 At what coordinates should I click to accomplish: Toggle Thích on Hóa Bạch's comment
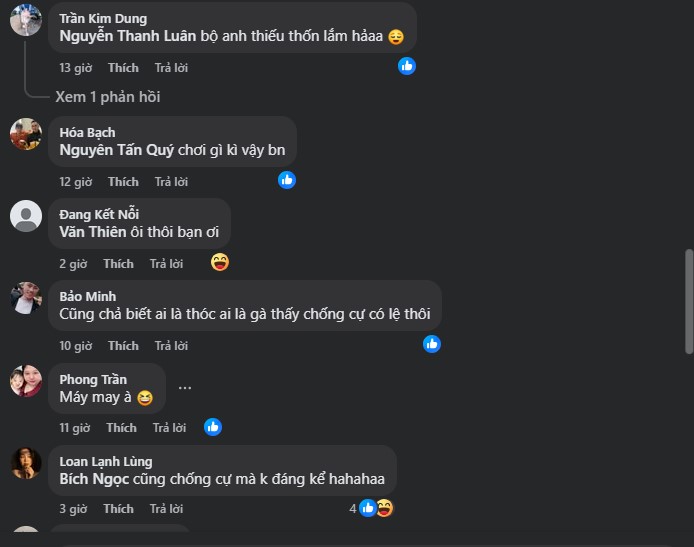click(x=123, y=182)
